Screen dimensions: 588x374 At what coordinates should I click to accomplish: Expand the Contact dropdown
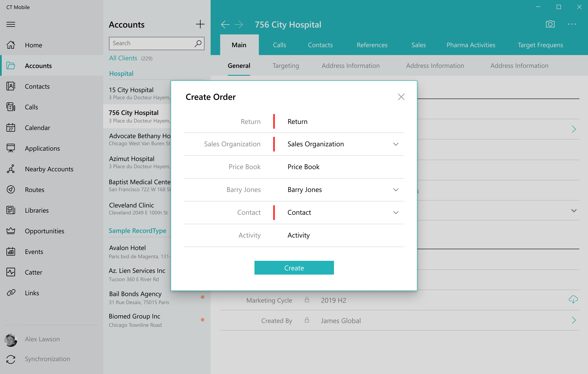click(x=396, y=212)
